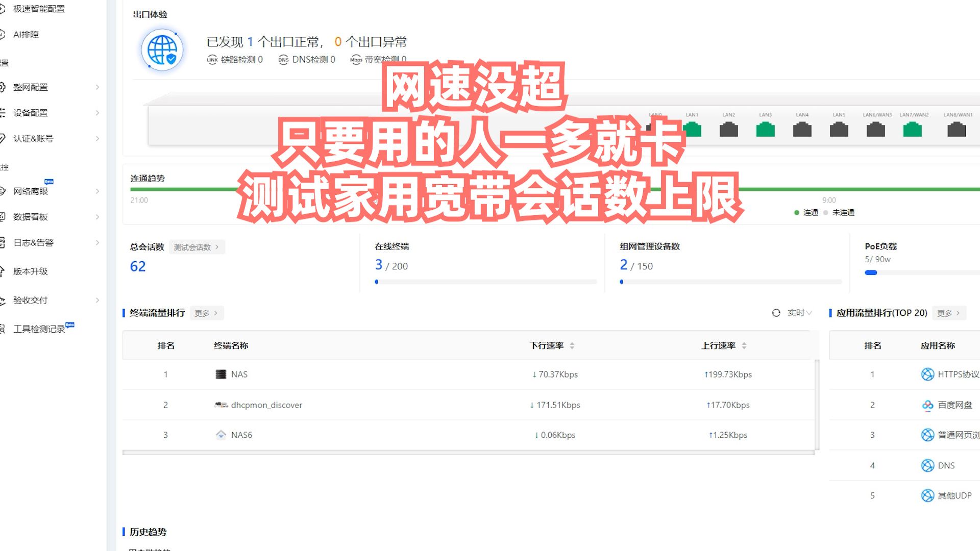980x551 pixels.
Task: Click the HTTPS协议 application icon
Action: (x=927, y=374)
